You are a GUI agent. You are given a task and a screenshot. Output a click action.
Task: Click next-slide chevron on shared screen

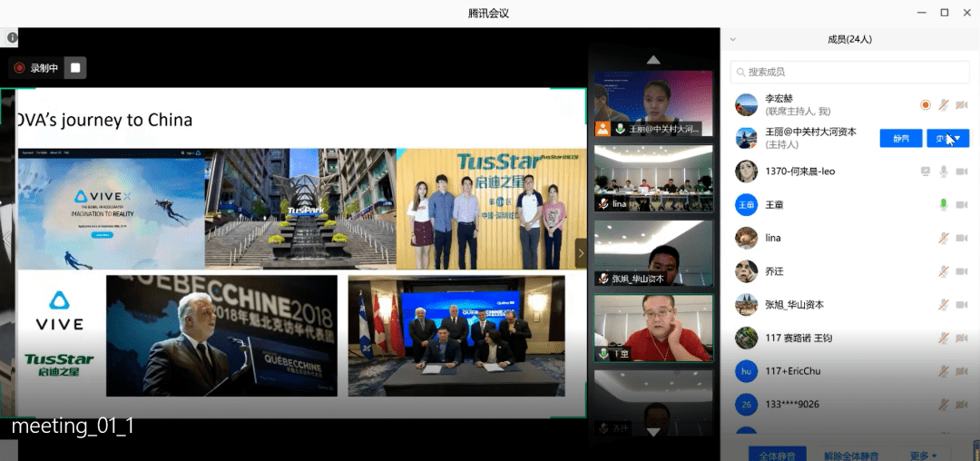pyautogui.click(x=581, y=253)
